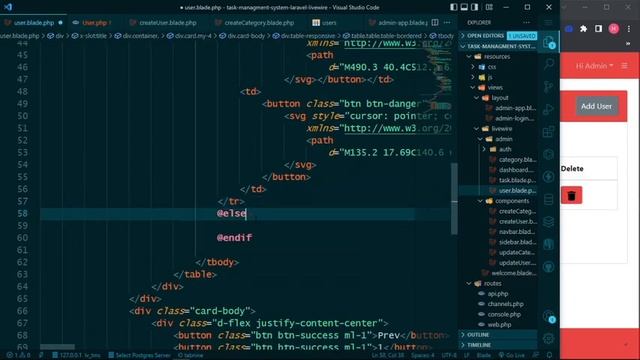Click the editor horizontal scrollbar thumb
The width and height of the screenshot is (640, 360).
click(57, 347)
